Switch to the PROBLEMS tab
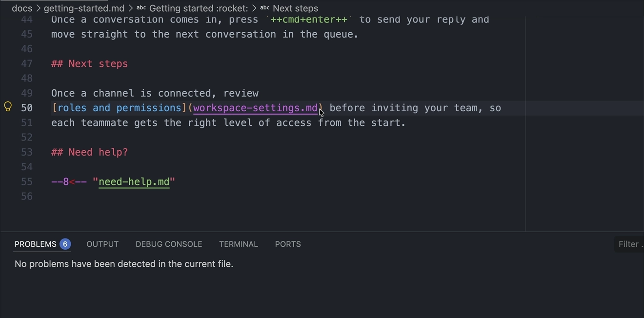Screen dimensions: 644x318 point(36,244)
